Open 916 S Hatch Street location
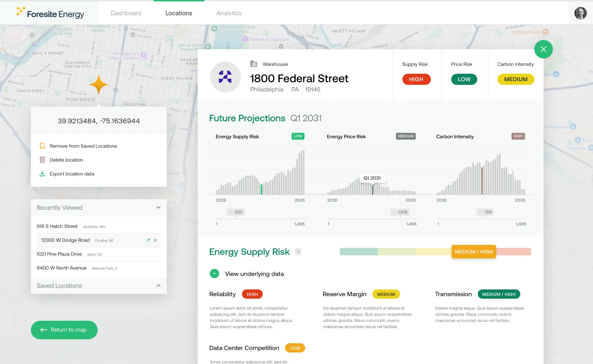Screen dimensions: 593x364 pyautogui.click(x=57, y=226)
